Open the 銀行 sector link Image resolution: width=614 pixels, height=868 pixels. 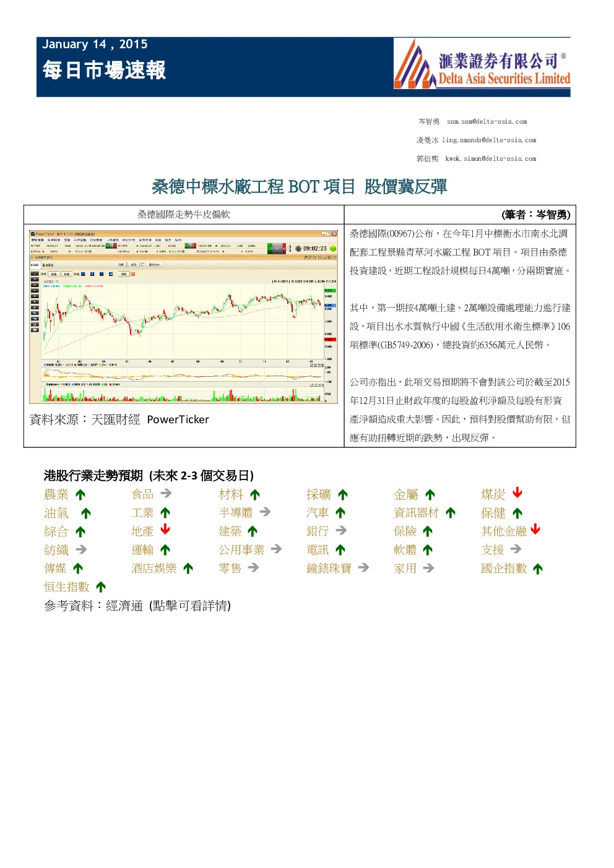tap(318, 531)
